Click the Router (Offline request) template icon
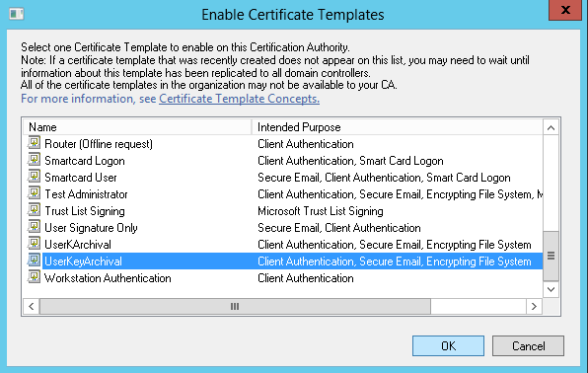The width and height of the screenshot is (588, 373). 34,143
